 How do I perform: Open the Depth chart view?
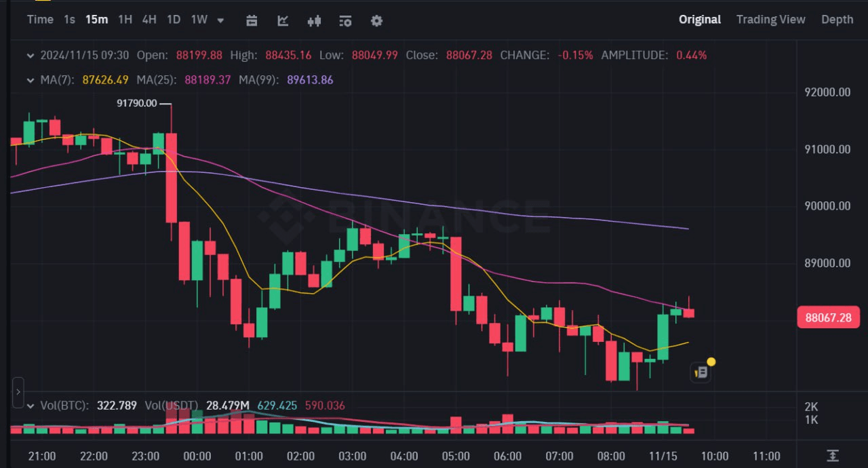coord(837,20)
